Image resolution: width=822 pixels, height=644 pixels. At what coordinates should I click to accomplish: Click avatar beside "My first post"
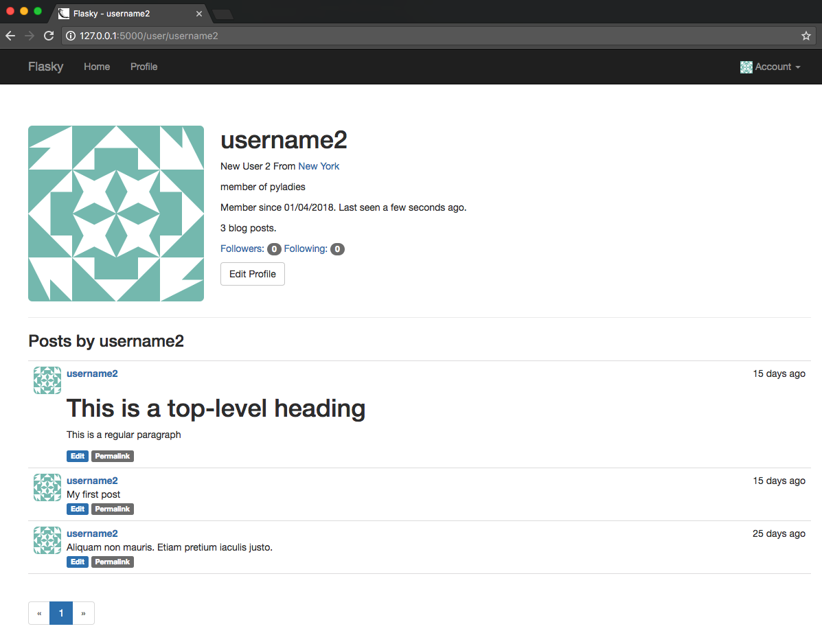point(47,487)
